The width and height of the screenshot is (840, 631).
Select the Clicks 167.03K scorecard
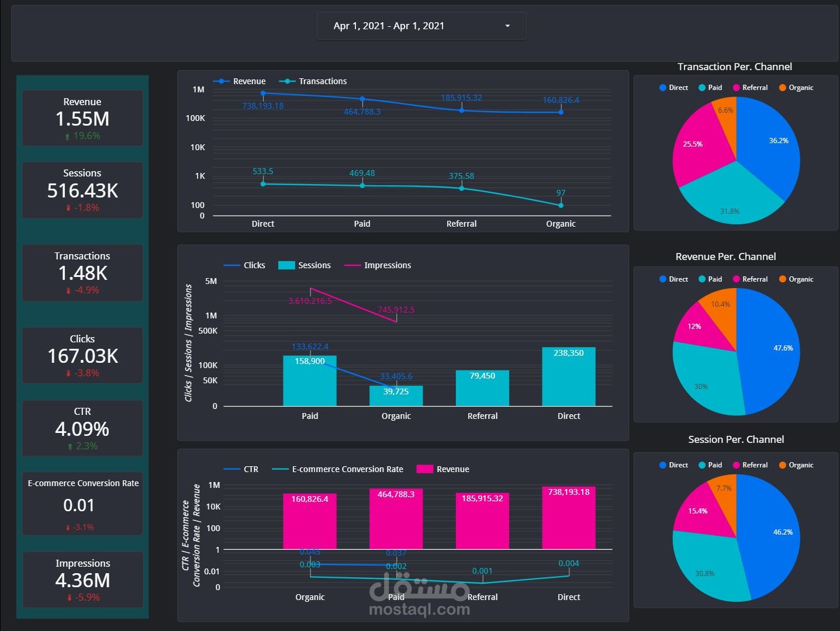pyautogui.click(x=82, y=355)
